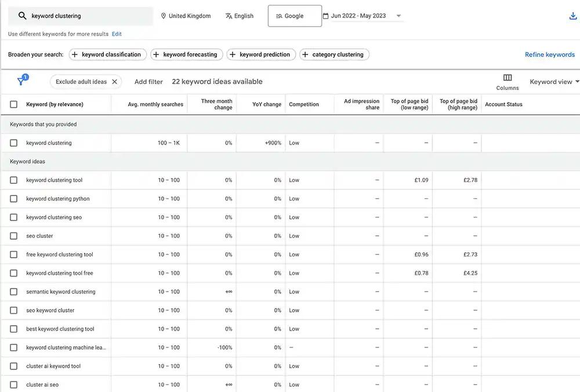580x392 pixels.
Task: Click the English language setting
Action: [240, 16]
